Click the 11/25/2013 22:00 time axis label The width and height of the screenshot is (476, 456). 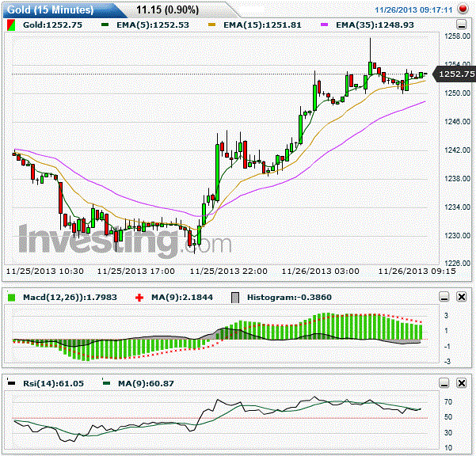[229, 272]
